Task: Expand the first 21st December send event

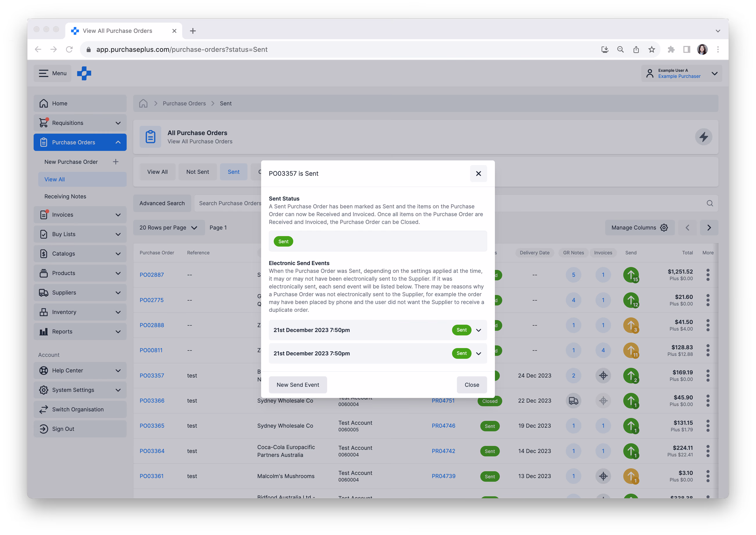Action: (x=479, y=330)
